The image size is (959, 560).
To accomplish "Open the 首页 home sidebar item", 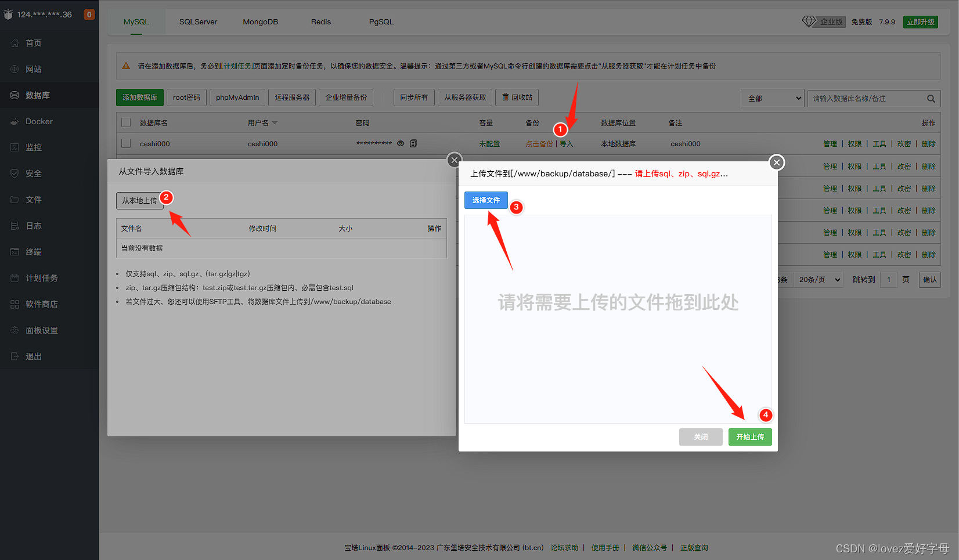I will (x=49, y=43).
